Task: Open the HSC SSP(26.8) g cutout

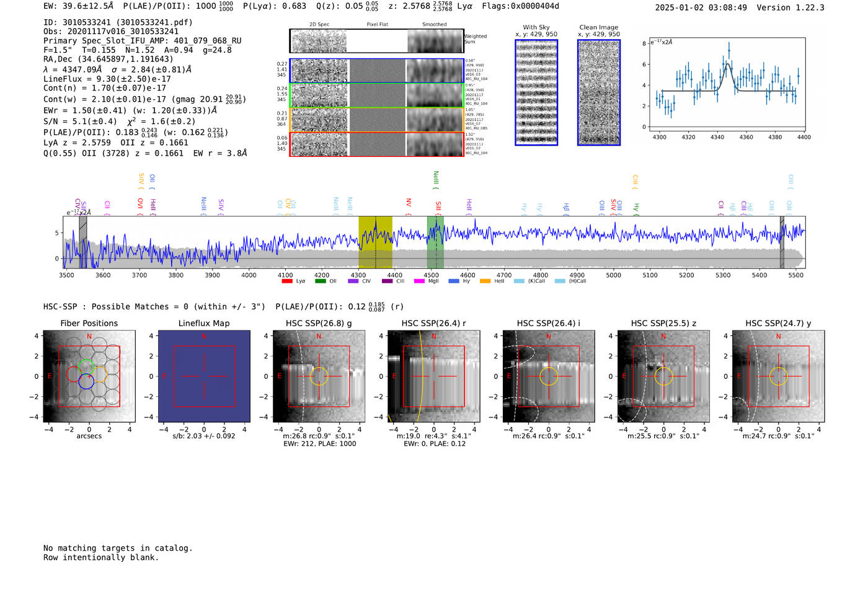Action: tap(319, 376)
